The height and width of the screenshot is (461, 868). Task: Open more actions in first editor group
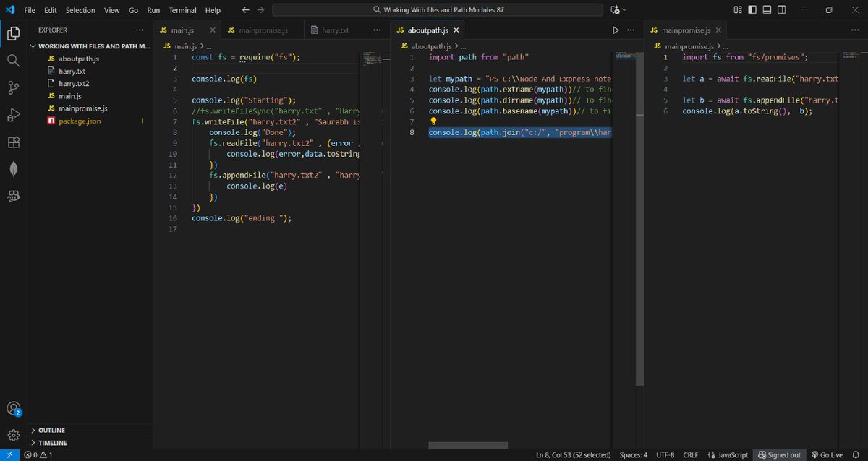377,30
